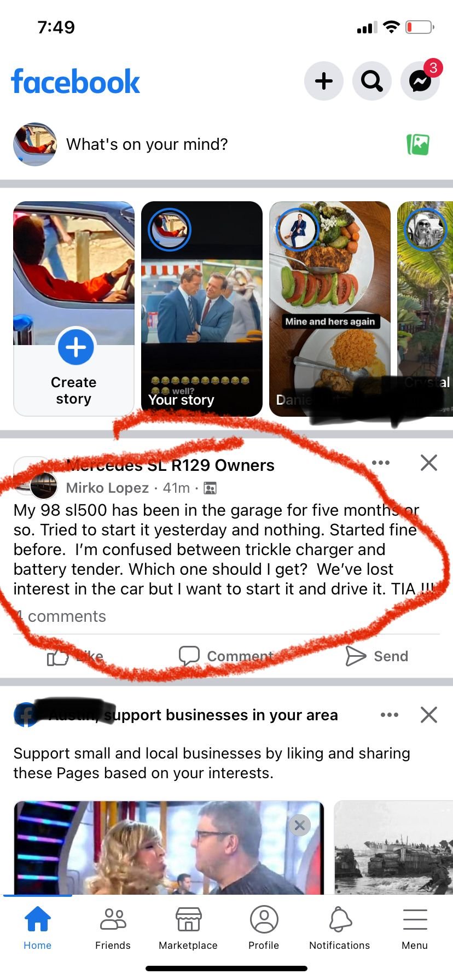This screenshot has height=980, width=453.
Task: Tap the plus create icon in header
Action: (x=324, y=81)
